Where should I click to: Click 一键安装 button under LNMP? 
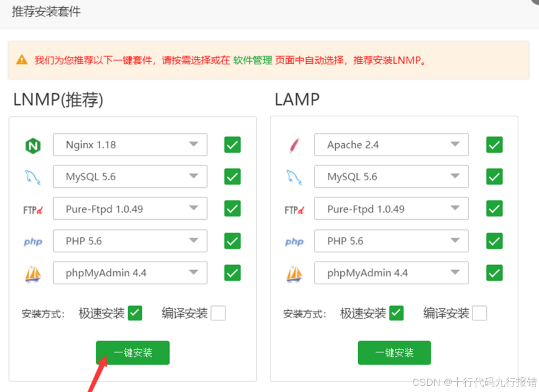(x=133, y=352)
